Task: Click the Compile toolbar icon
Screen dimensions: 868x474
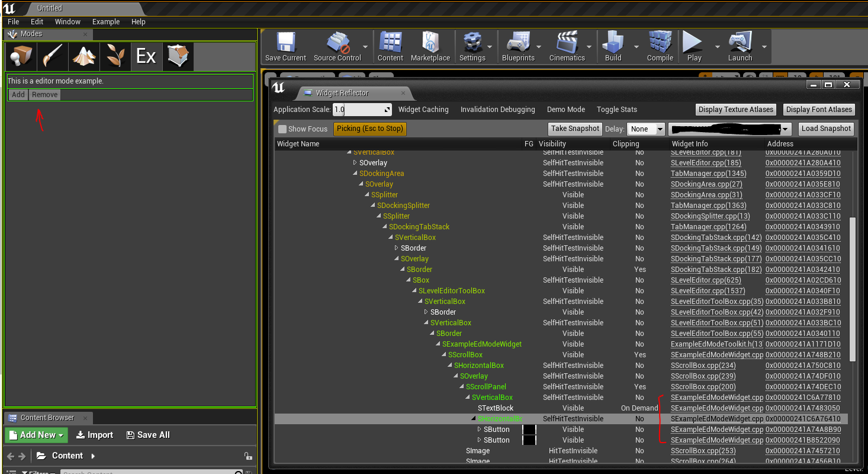Action: 660,47
